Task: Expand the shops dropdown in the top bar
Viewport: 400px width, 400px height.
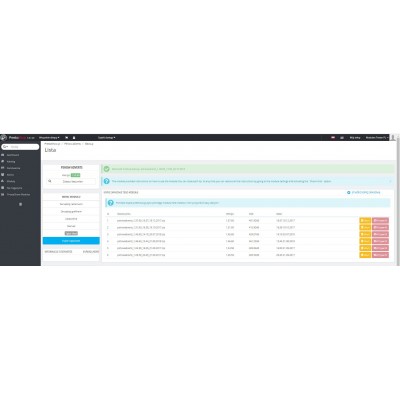Action: [x=49, y=137]
